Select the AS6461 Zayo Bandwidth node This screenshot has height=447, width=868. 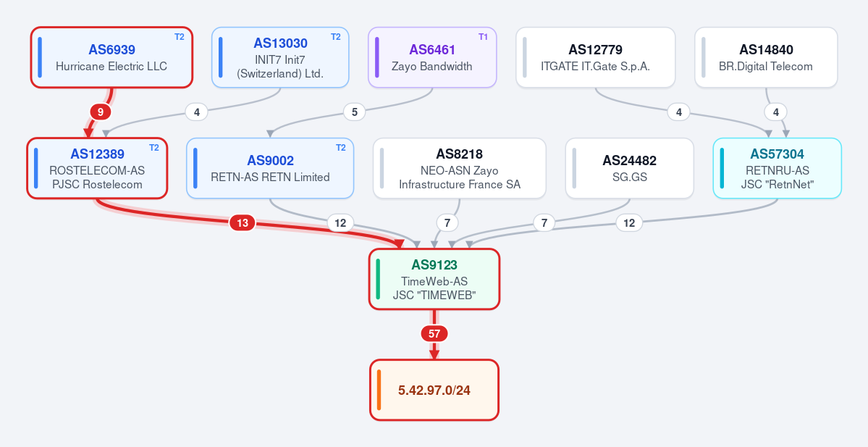click(432, 58)
